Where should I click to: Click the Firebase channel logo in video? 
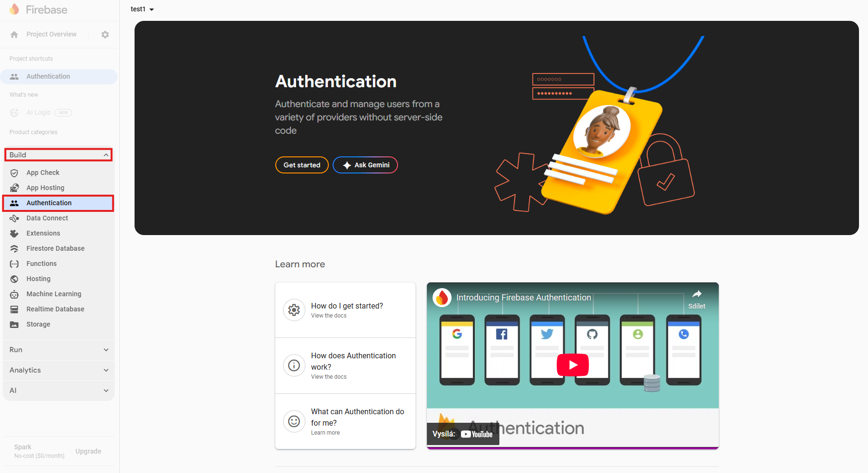(x=442, y=298)
